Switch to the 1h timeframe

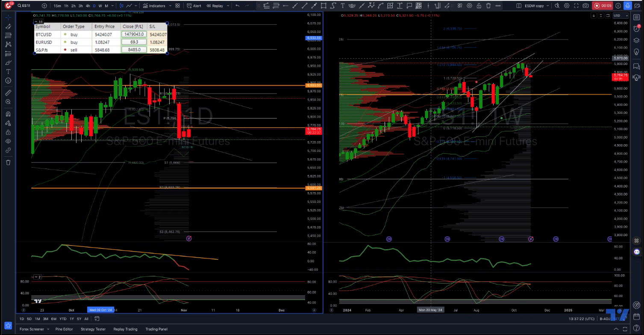tap(66, 6)
